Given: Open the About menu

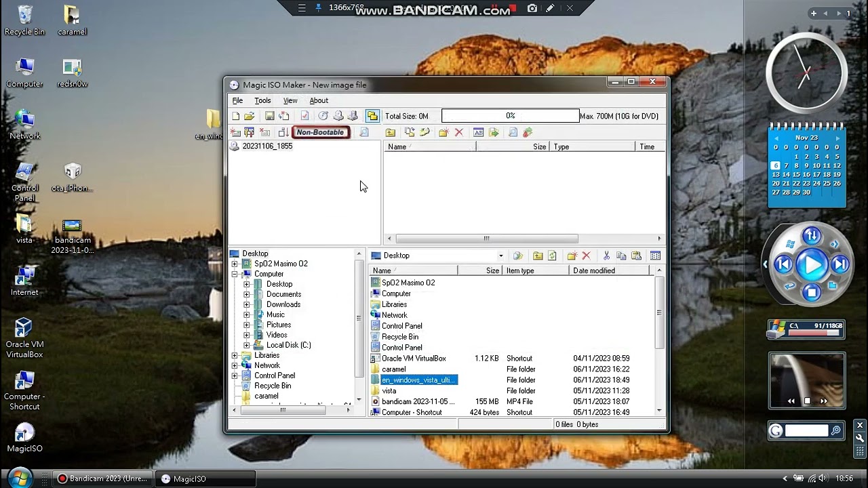Looking at the screenshot, I should (x=319, y=100).
